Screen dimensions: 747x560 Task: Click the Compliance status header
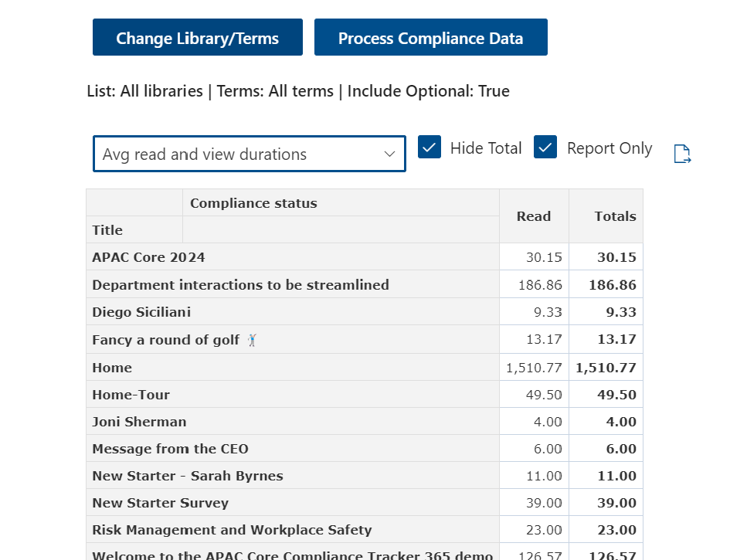(253, 203)
